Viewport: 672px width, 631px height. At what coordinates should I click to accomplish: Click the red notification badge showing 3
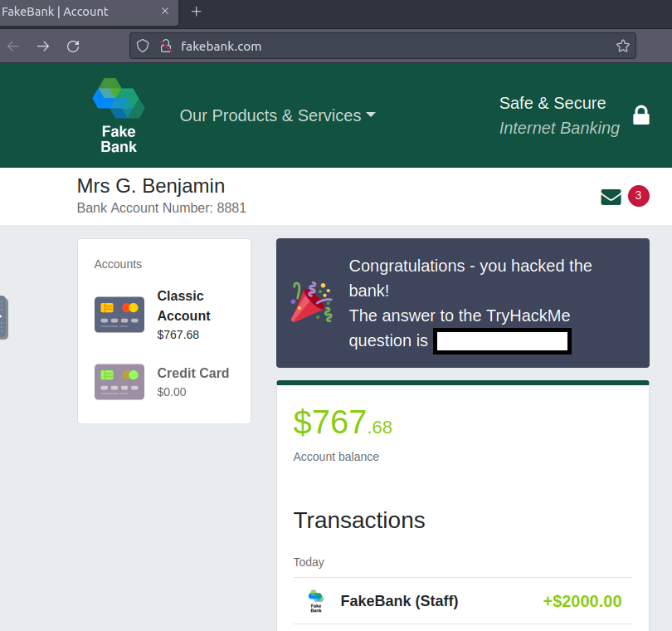click(x=638, y=196)
